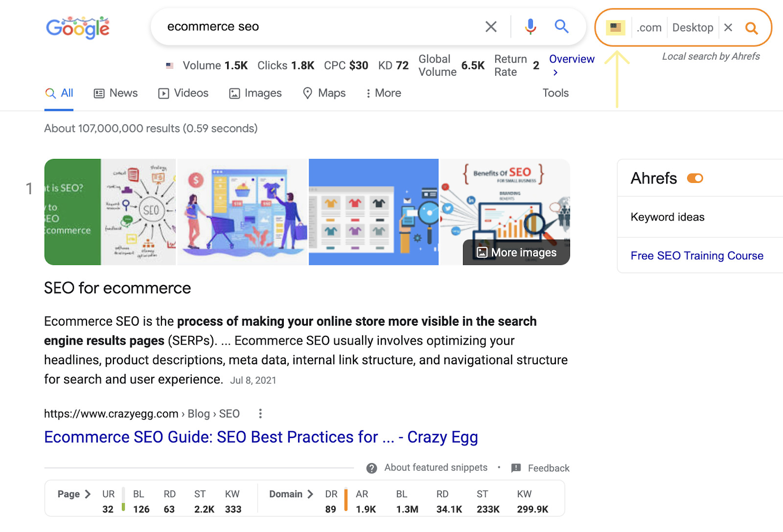Viewport: 783px width, 532px height.
Task: Click the About featured snippets help icon
Action: pyautogui.click(x=372, y=468)
